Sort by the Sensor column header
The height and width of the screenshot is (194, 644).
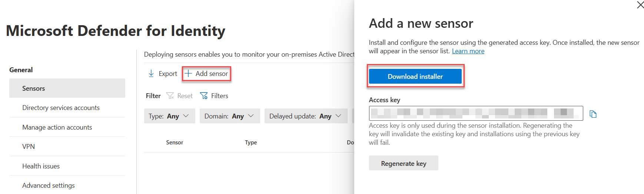[175, 143]
